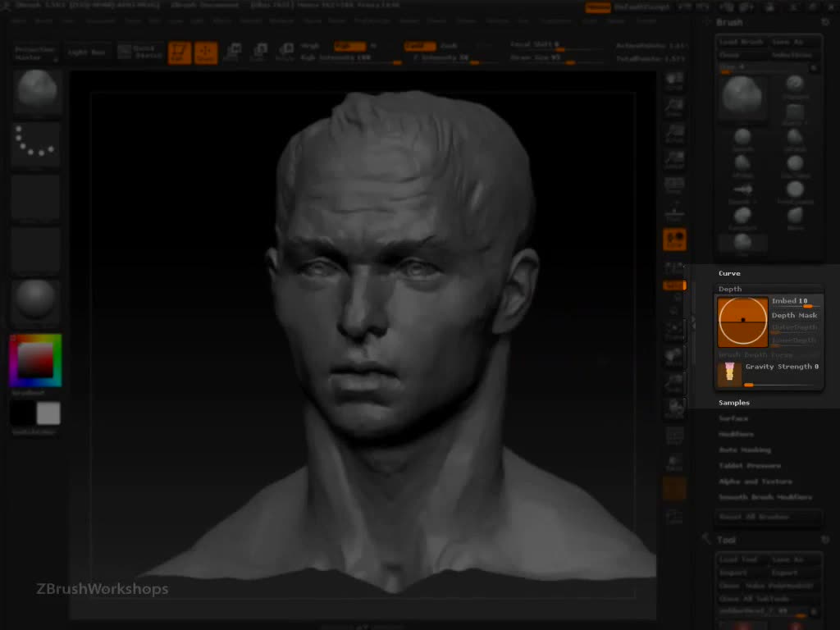The height and width of the screenshot is (630, 840).
Task: Expand the Samples section
Action: pos(734,403)
